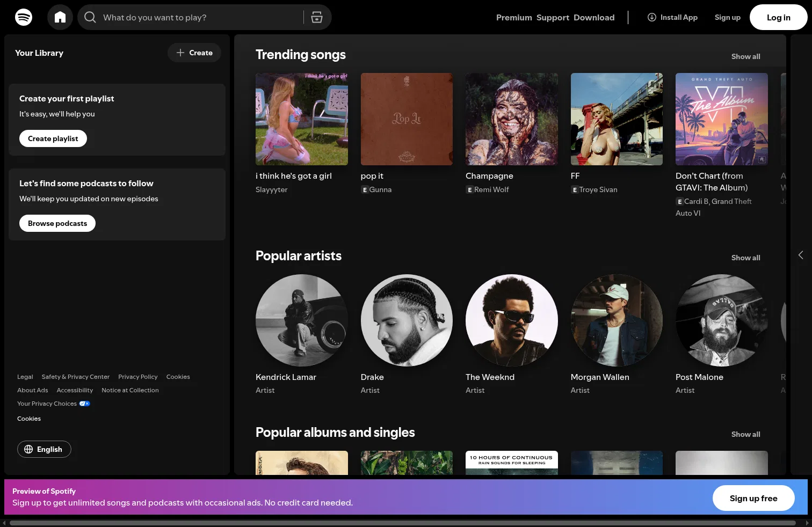
Task: Open Post Malone artist photo
Action: (x=722, y=320)
